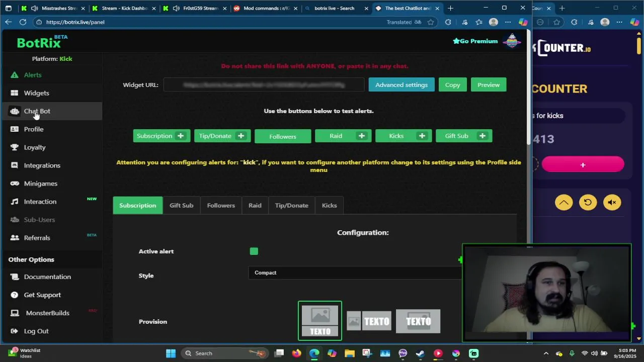Click the Log Out door icon
The height and width of the screenshot is (362, 644).
click(x=14, y=331)
